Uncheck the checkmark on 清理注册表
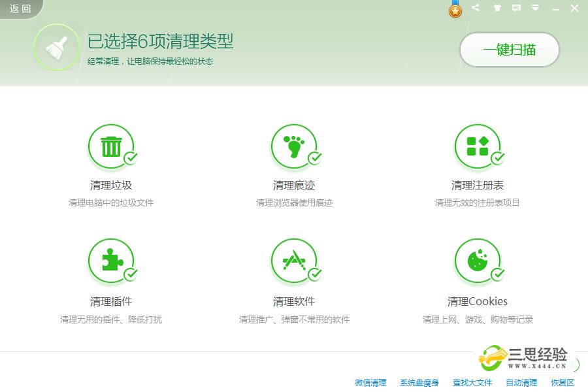 tap(498, 158)
